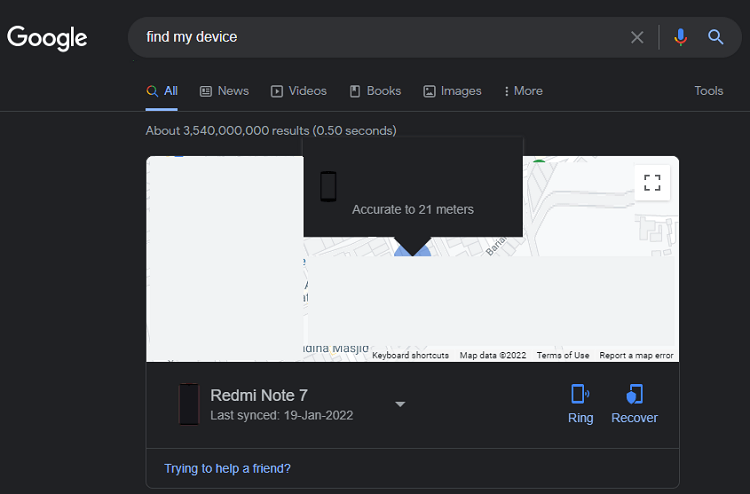Switch to the Books tab
This screenshot has height=494, width=750.
pyautogui.click(x=375, y=91)
